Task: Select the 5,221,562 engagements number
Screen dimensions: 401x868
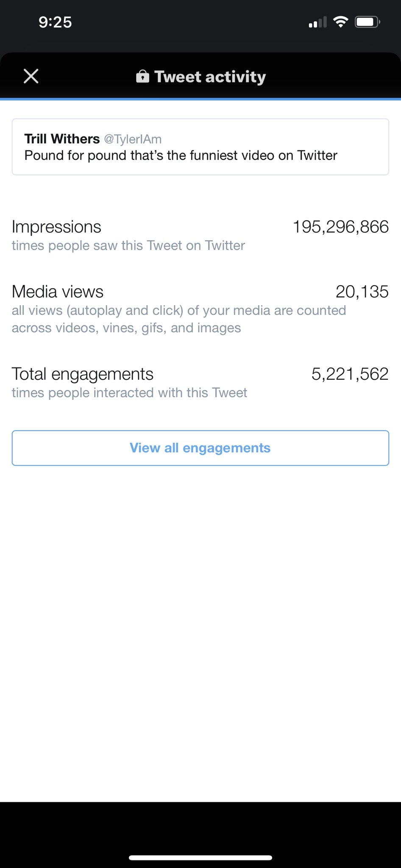Action: click(350, 374)
